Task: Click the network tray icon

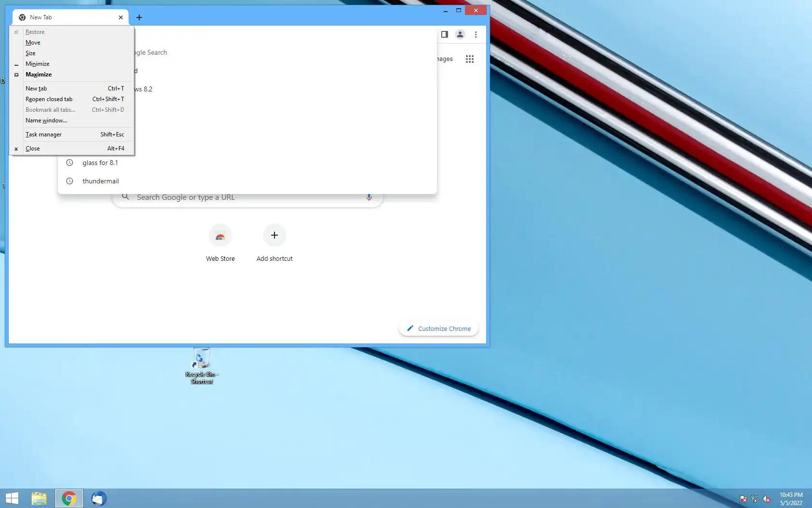Action: pyautogui.click(x=755, y=499)
